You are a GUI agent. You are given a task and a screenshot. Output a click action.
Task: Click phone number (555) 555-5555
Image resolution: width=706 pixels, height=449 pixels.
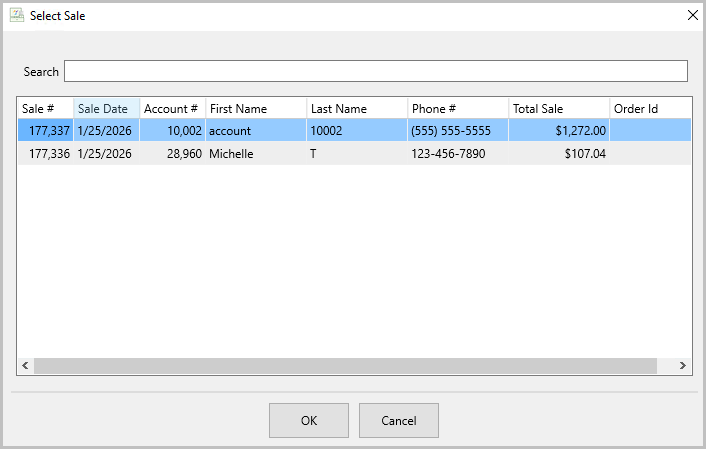coord(458,131)
